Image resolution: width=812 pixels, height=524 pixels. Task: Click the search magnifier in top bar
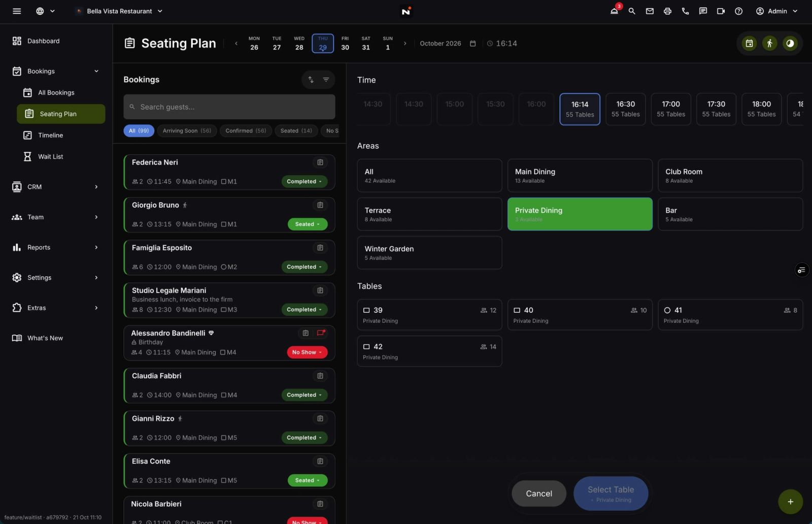tap(632, 11)
